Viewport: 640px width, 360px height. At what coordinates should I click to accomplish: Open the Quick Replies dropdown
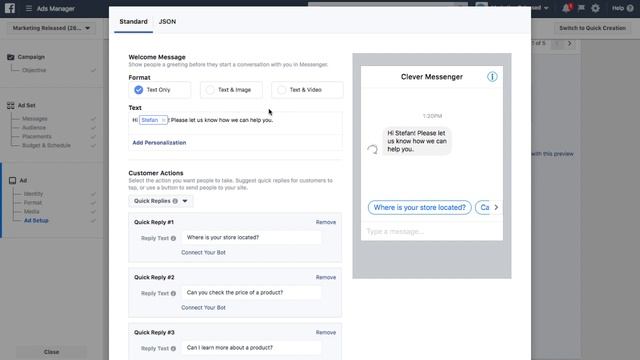pos(161,201)
